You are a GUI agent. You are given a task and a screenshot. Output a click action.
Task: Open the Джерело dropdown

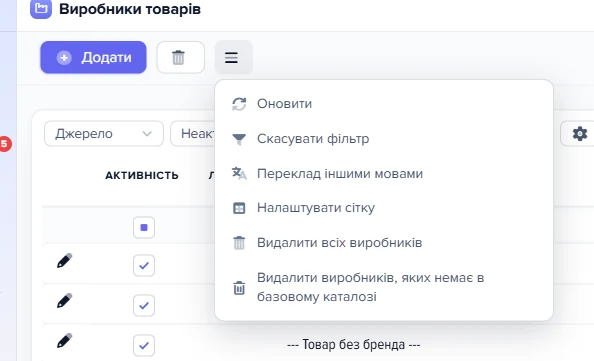(104, 134)
